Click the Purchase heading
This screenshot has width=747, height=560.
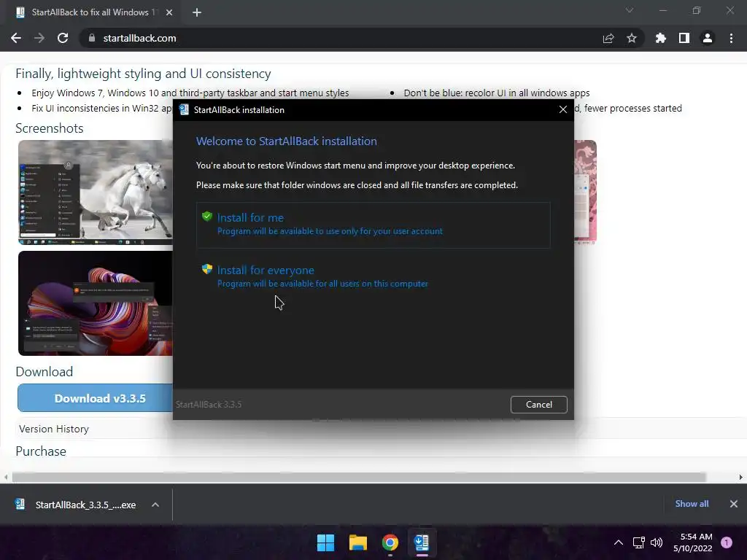41,451
